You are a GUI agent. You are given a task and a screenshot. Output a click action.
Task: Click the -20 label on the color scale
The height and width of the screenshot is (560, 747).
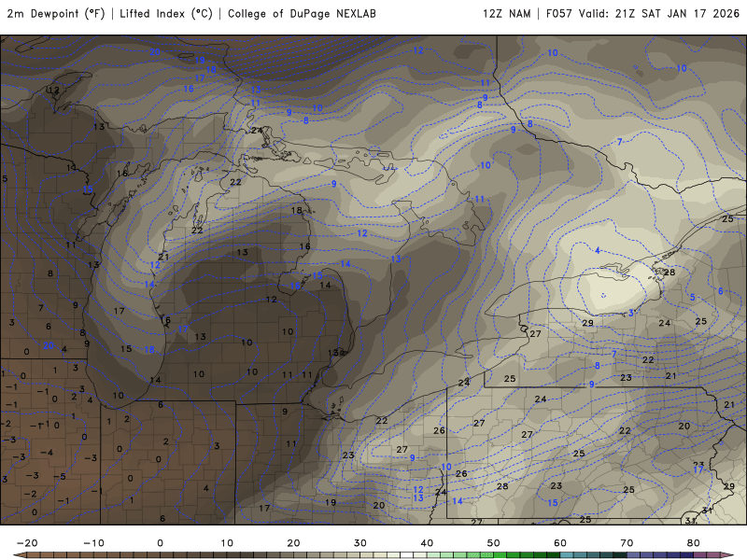(27, 543)
